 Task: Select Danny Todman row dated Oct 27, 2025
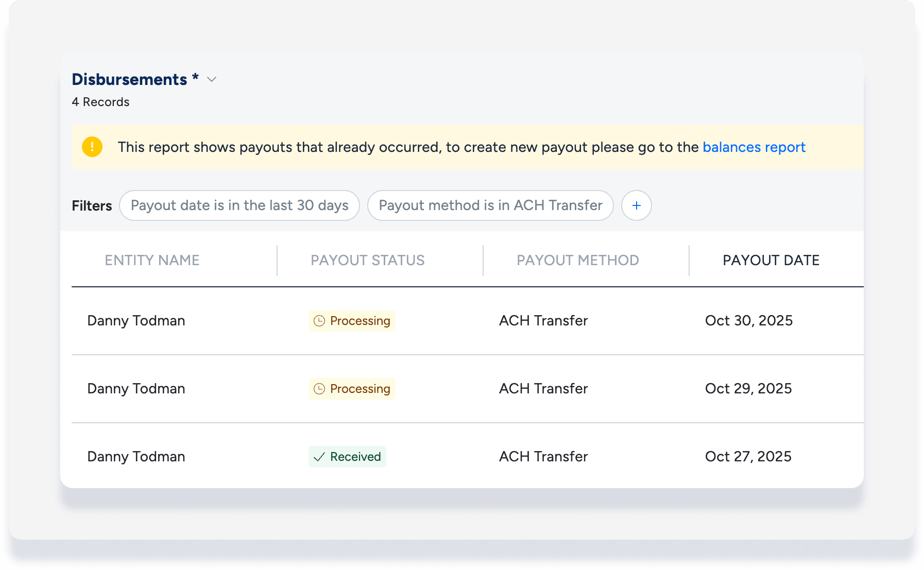tap(136, 457)
